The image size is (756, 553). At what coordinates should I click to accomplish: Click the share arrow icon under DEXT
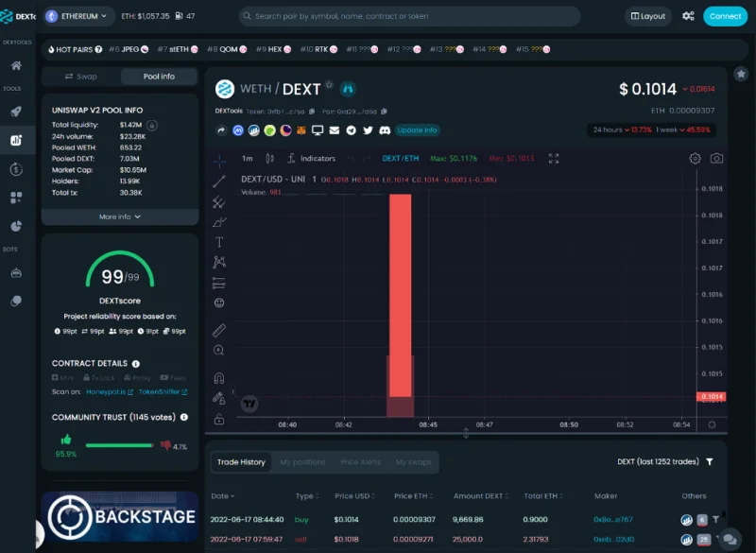221,130
